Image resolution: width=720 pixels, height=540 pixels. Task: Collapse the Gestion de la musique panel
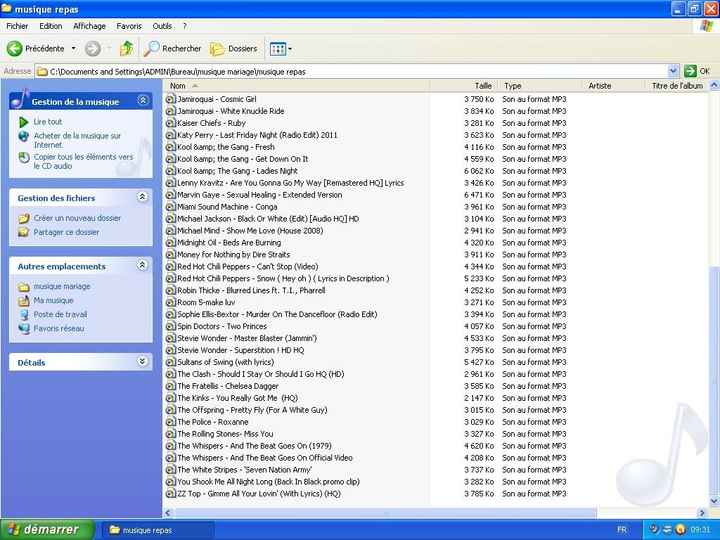143,100
